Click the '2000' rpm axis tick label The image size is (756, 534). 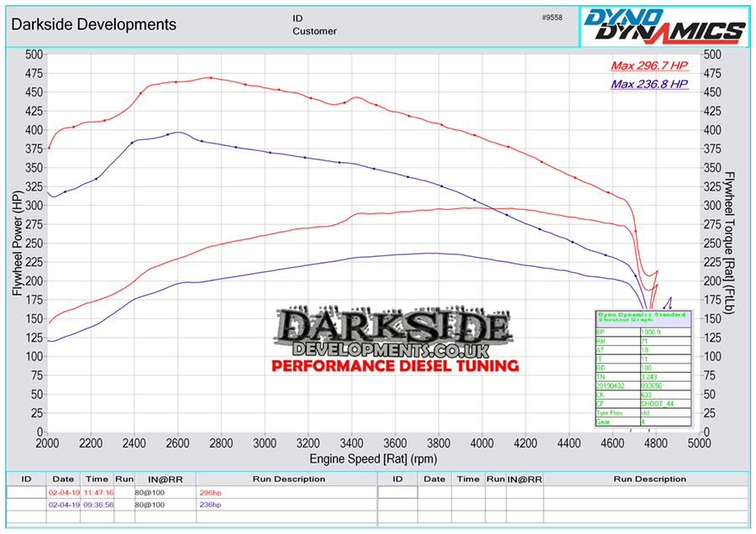point(47,443)
